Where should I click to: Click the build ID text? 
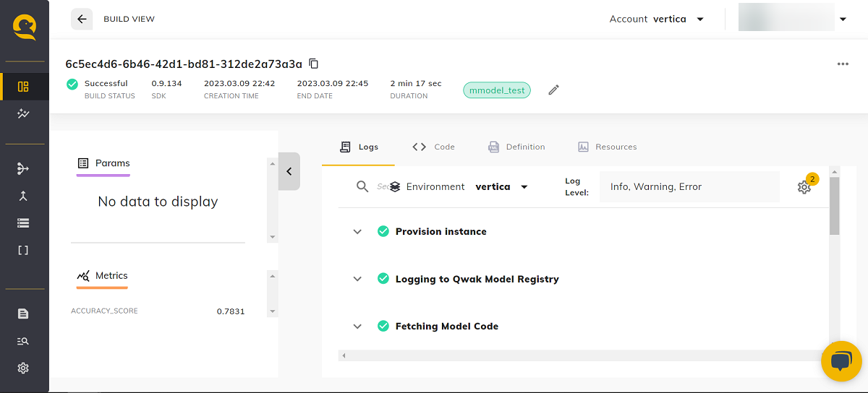pyautogui.click(x=184, y=64)
